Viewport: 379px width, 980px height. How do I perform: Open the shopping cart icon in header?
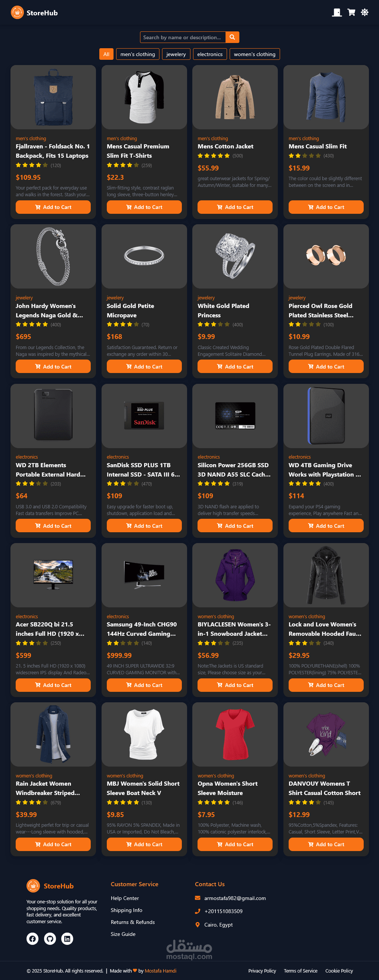pyautogui.click(x=351, y=13)
